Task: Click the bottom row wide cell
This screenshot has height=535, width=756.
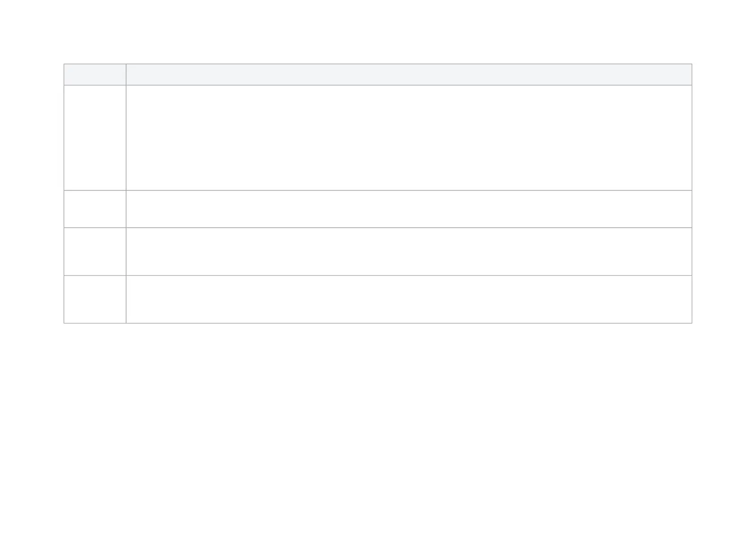Action: 409,299
